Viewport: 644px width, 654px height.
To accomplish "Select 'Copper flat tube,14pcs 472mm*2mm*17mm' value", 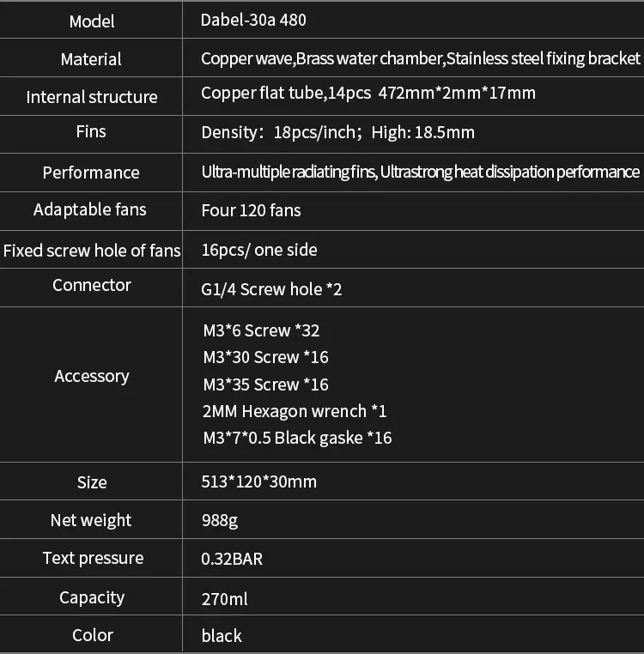I will [x=368, y=93].
